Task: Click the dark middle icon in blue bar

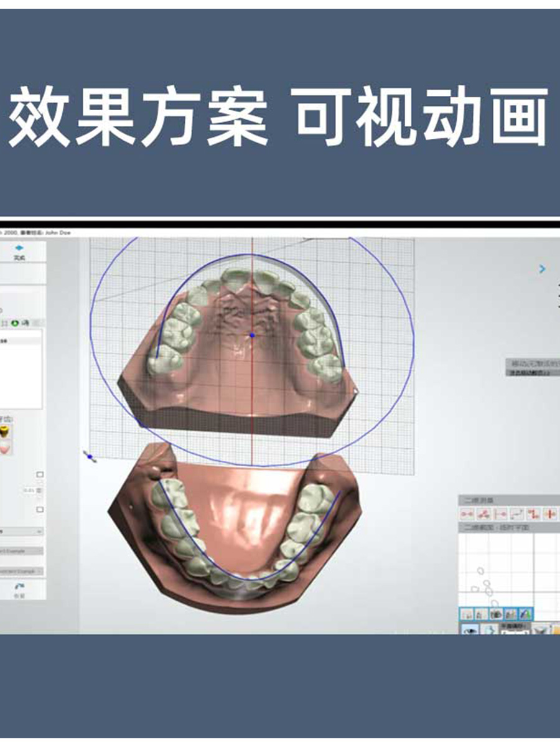Action: pos(496,614)
